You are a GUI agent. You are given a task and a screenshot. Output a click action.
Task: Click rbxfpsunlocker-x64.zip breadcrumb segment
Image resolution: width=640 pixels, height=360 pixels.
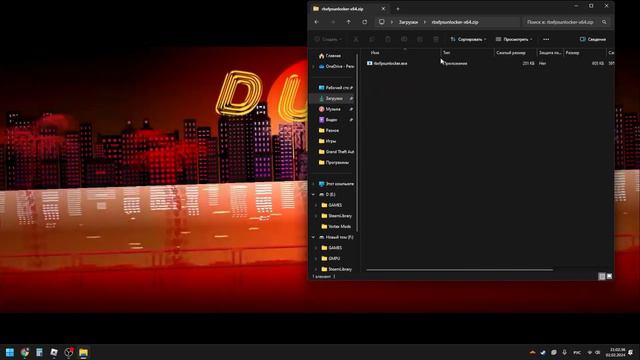click(x=455, y=22)
